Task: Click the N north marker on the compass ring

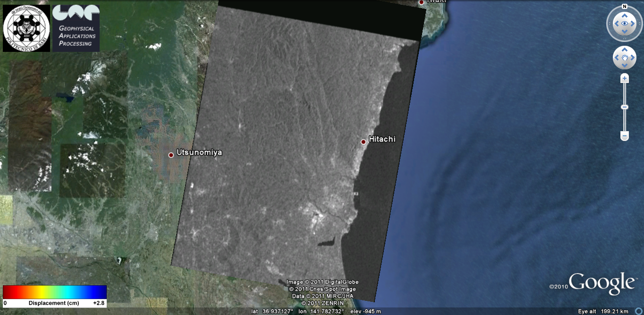Action: (625, 7)
